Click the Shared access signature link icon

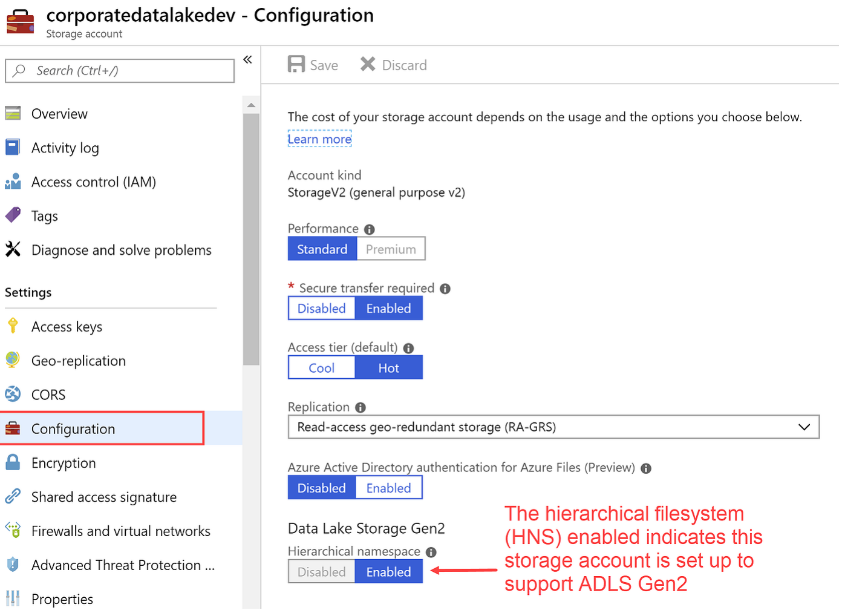pyautogui.click(x=13, y=496)
